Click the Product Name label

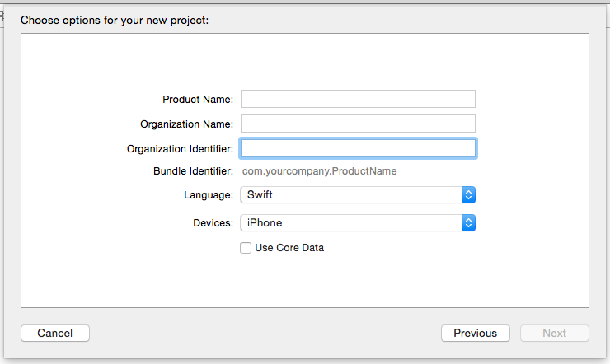pos(198,99)
